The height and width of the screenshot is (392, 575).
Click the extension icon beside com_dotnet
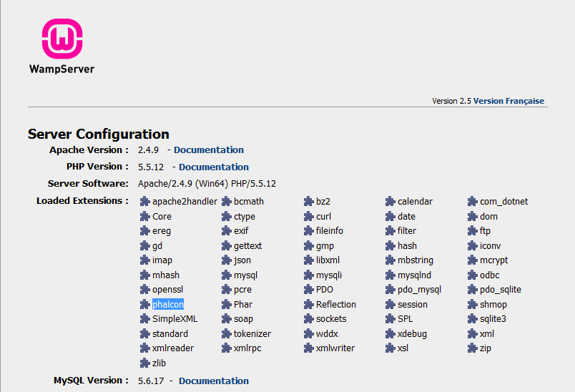click(473, 202)
